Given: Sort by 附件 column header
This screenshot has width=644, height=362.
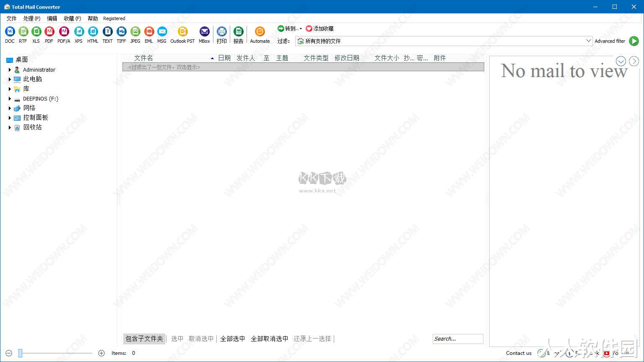Looking at the screenshot, I should (440, 58).
